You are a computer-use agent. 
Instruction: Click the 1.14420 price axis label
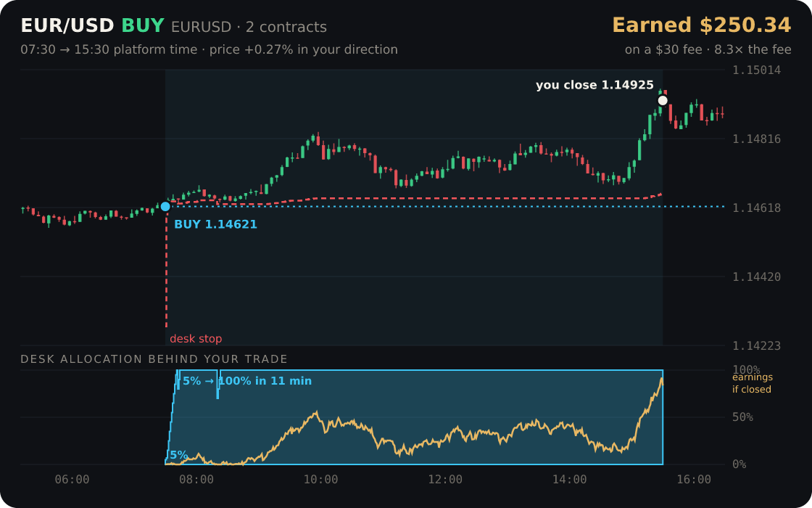[x=756, y=276]
